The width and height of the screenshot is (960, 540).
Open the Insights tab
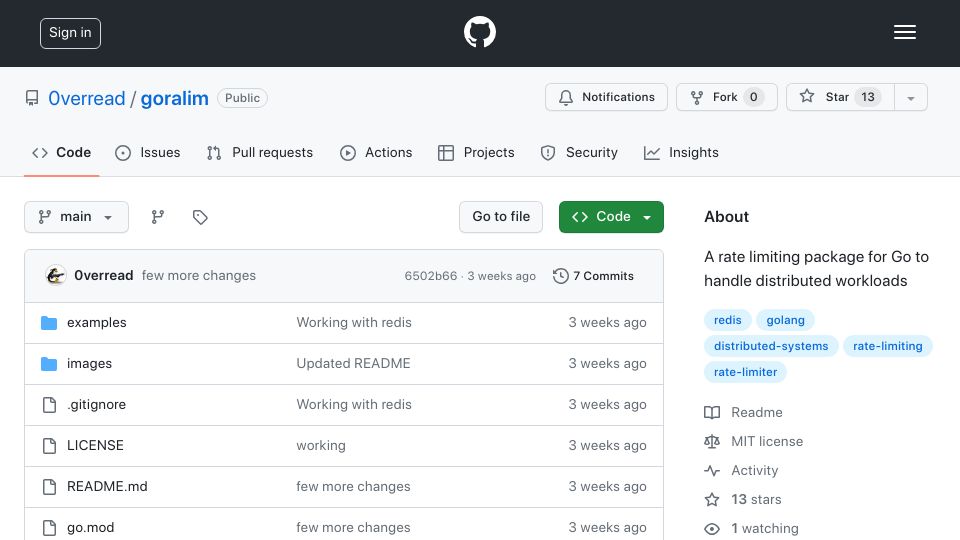[x=681, y=152]
